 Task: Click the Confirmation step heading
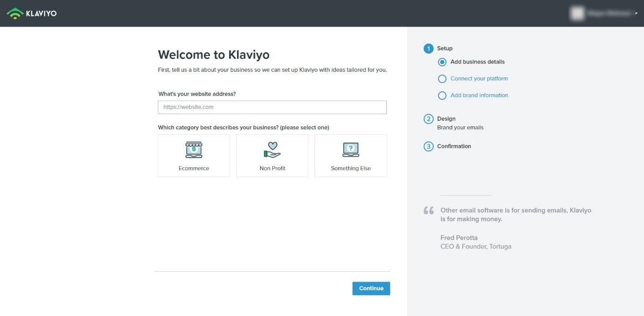(x=454, y=146)
